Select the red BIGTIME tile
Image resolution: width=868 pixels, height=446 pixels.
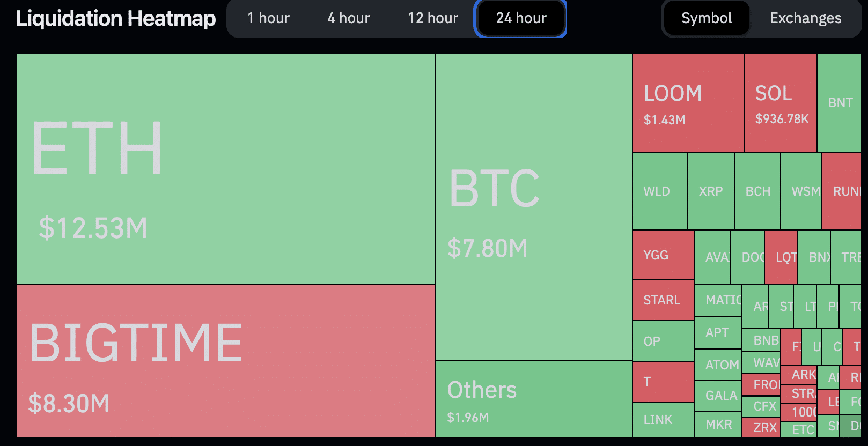point(225,361)
